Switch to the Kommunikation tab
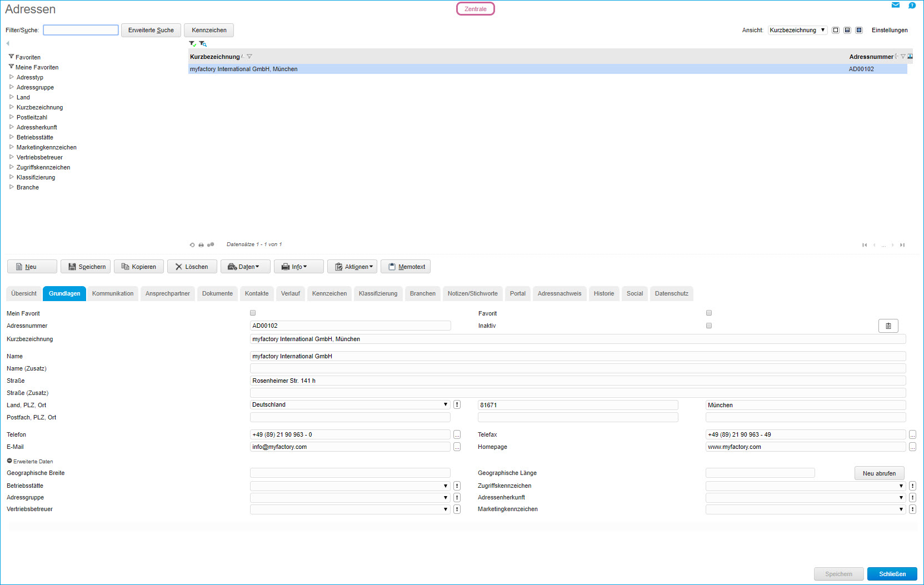This screenshot has height=585, width=924. 113,294
